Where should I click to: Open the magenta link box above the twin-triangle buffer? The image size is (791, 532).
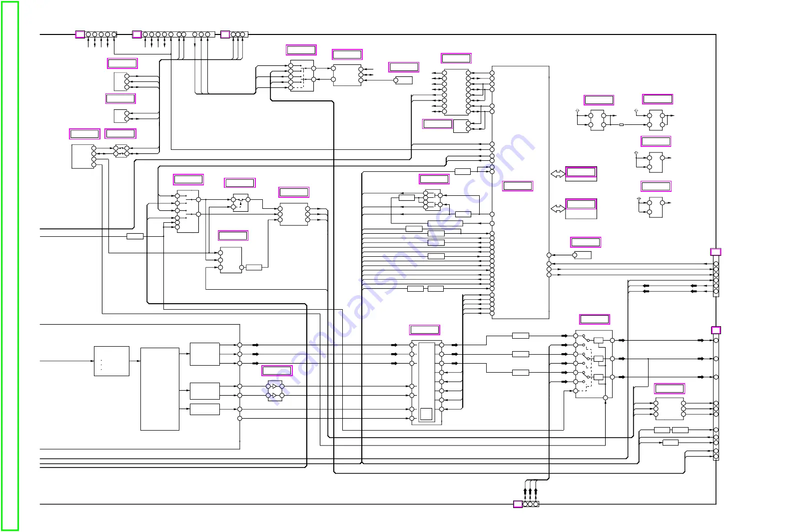click(277, 371)
